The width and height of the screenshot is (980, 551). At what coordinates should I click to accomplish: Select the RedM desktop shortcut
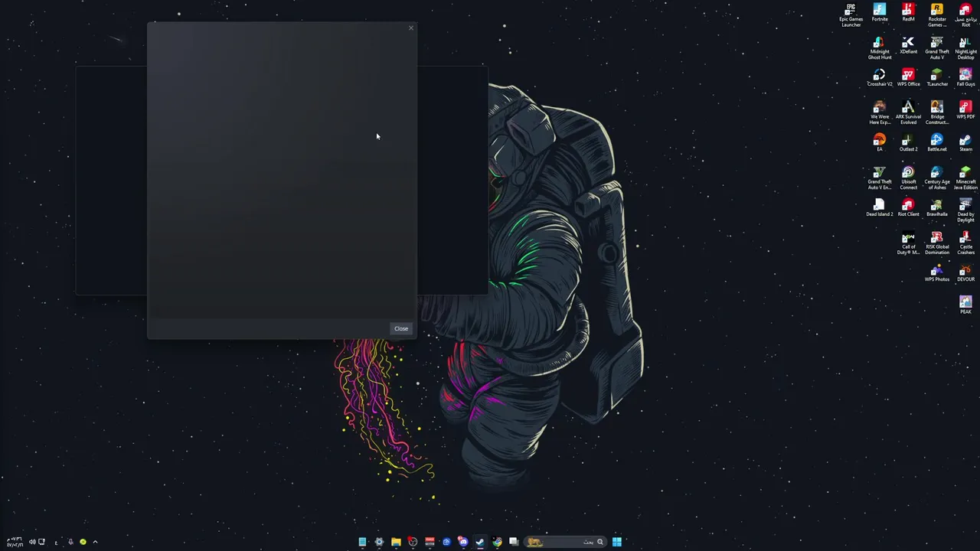(908, 13)
